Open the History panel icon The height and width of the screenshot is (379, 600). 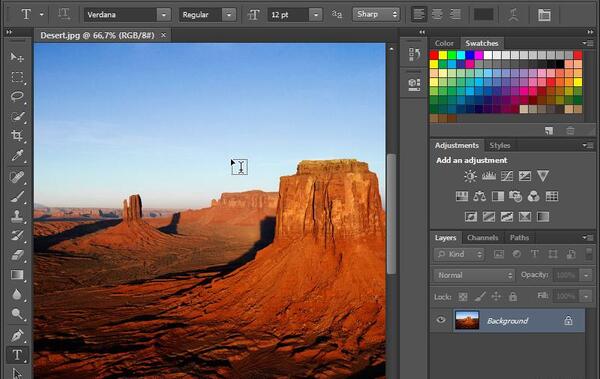click(x=414, y=54)
